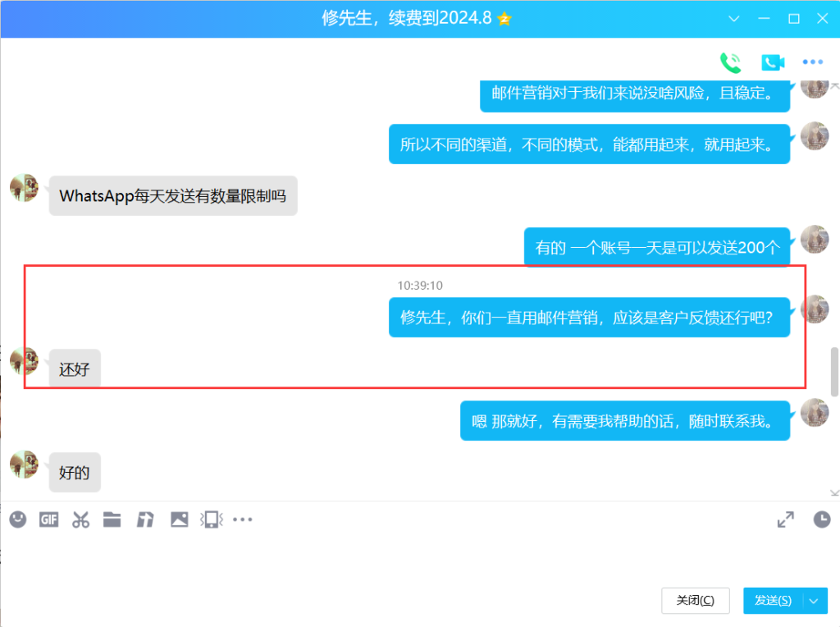
Task: Expand more tools in the input toolbar
Action: (x=243, y=519)
